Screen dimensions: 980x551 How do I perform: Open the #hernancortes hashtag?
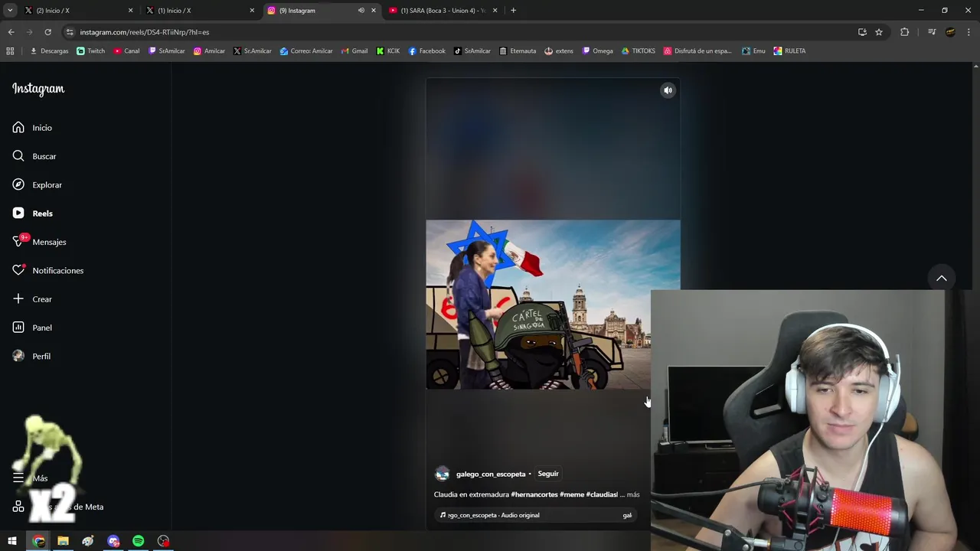(x=534, y=494)
